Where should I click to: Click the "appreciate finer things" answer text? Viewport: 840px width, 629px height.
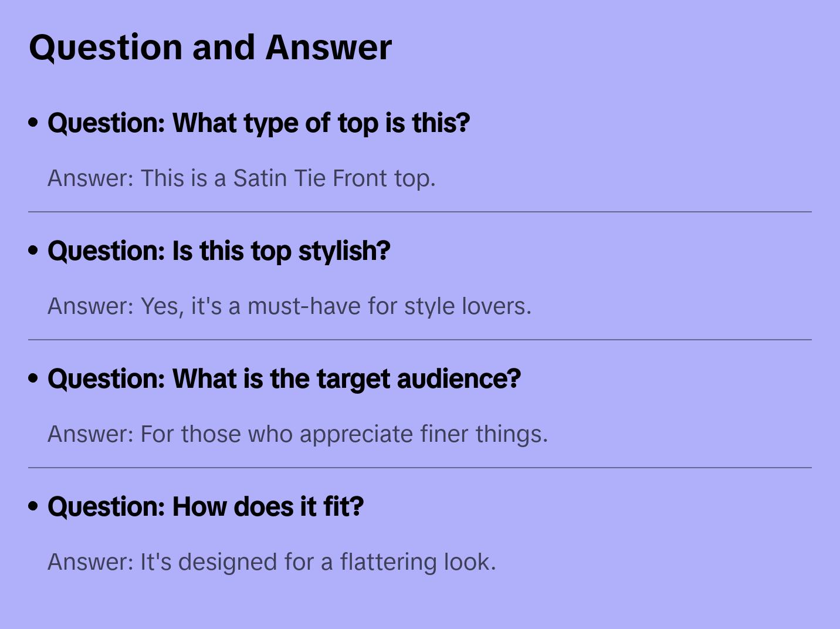(297, 434)
